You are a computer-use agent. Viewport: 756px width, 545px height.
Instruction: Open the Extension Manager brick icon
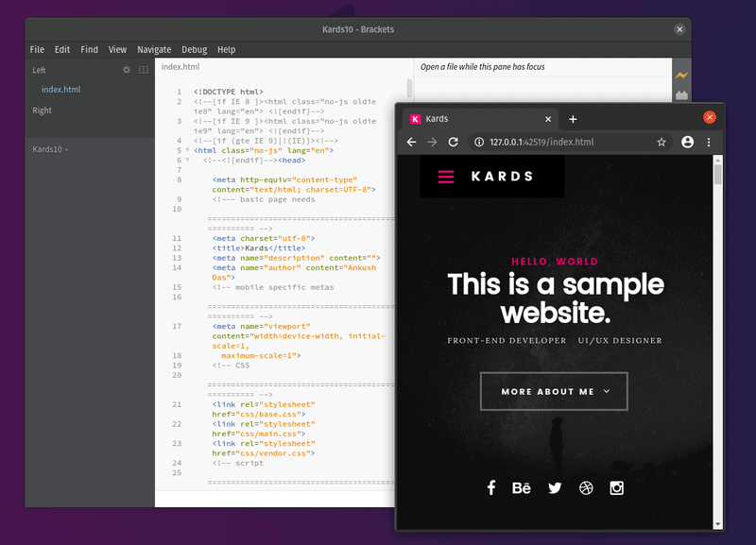tap(681, 94)
